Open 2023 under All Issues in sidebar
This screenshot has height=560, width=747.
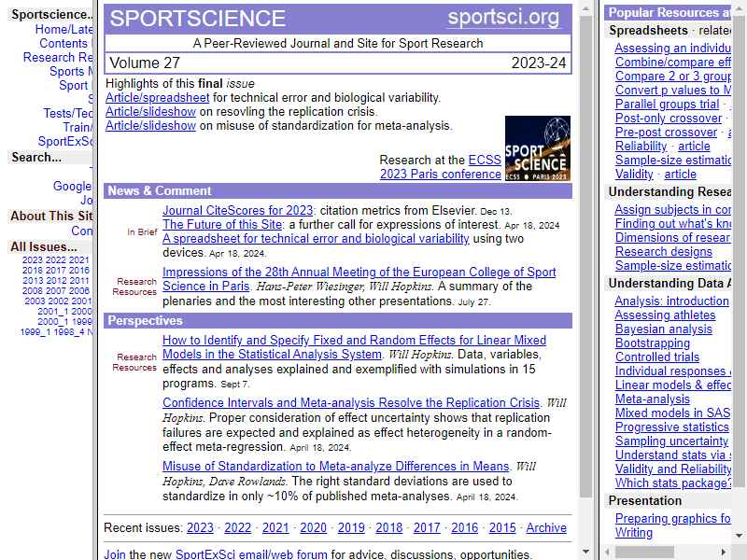(32, 260)
